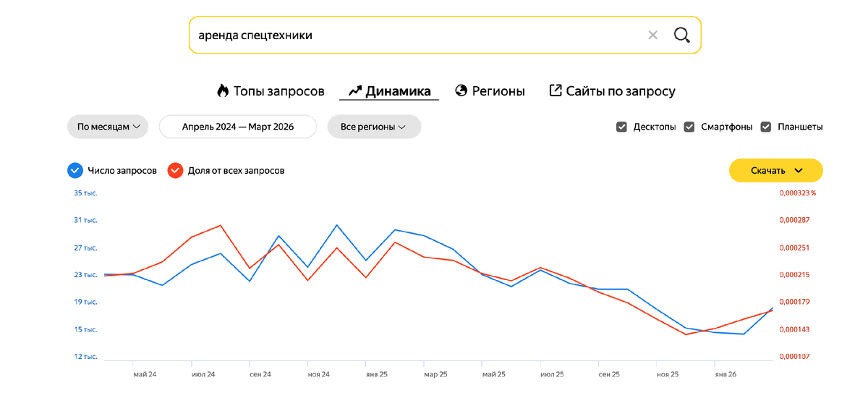Click the 0,000215 axis label
This screenshot has width=868, height=393.
[793, 275]
